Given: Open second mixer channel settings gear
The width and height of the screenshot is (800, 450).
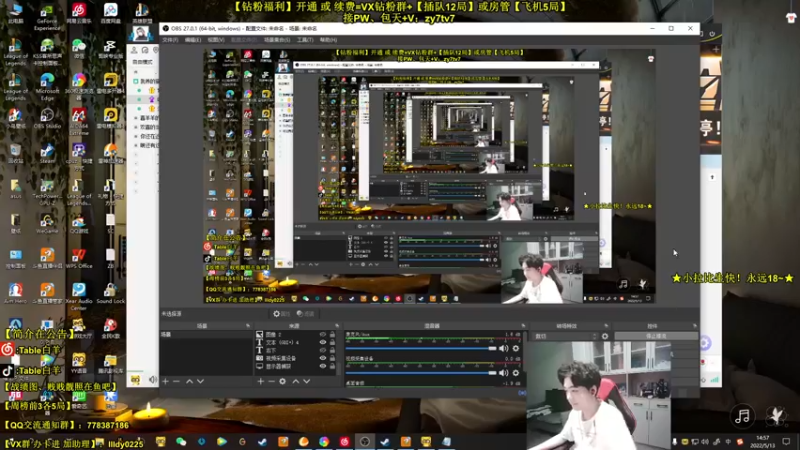Looking at the screenshot, I should 516,373.
